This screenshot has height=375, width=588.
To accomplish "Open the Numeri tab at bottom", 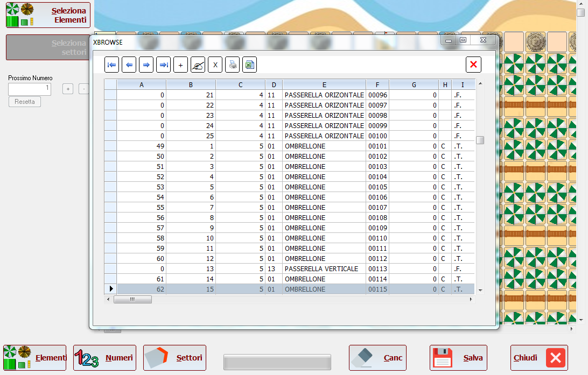I will [104, 358].
